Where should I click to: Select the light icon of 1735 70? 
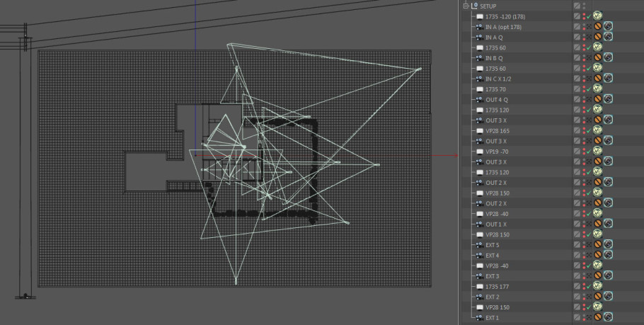point(479,89)
